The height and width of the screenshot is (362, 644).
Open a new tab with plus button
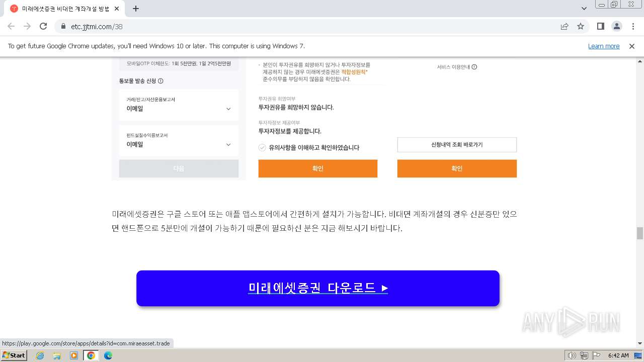point(136,9)
